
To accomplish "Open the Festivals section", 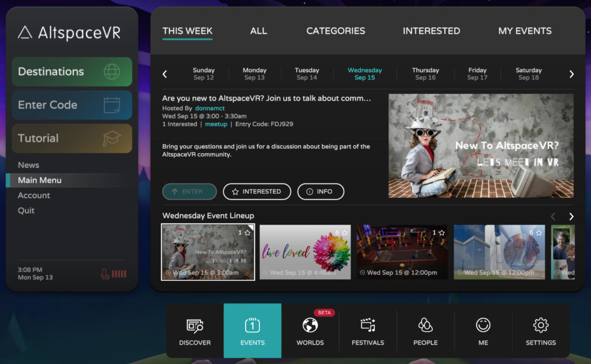I will [368, 331].
